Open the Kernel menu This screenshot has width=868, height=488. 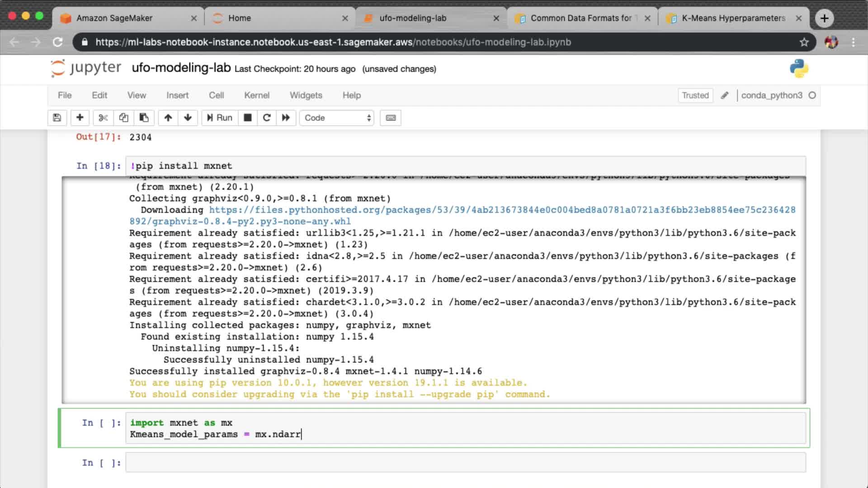coord(256,95)
